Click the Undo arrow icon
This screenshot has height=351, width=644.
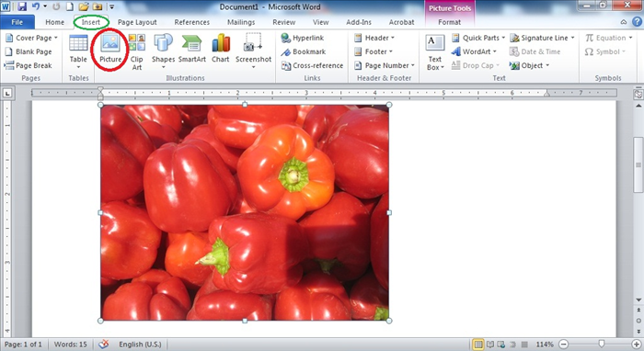click(x=36, y=6)
